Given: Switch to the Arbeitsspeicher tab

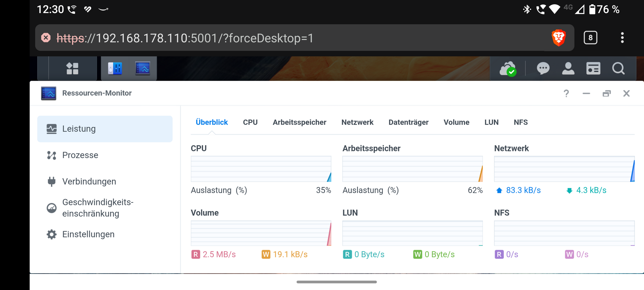Looking at the screenshot, I should (x=299, y=122).
